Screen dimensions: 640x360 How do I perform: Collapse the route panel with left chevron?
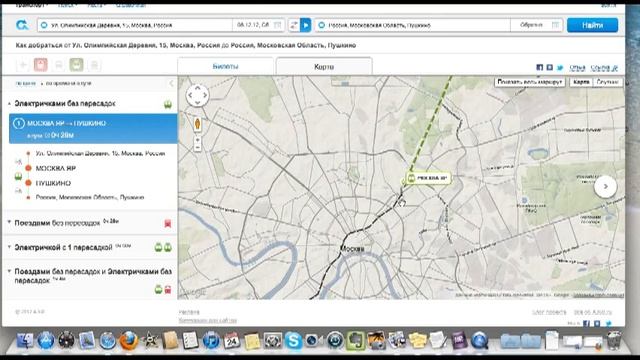(x=171, y=83)
